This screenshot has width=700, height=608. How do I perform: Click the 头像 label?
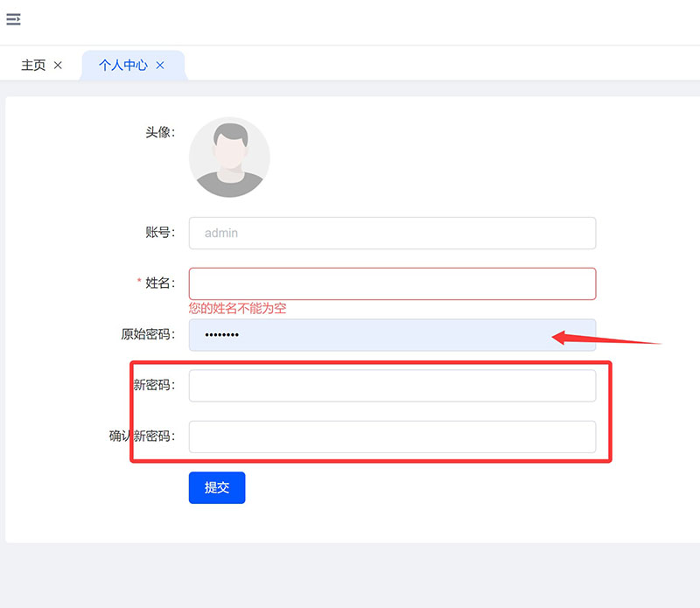click(x=160, y=132)
